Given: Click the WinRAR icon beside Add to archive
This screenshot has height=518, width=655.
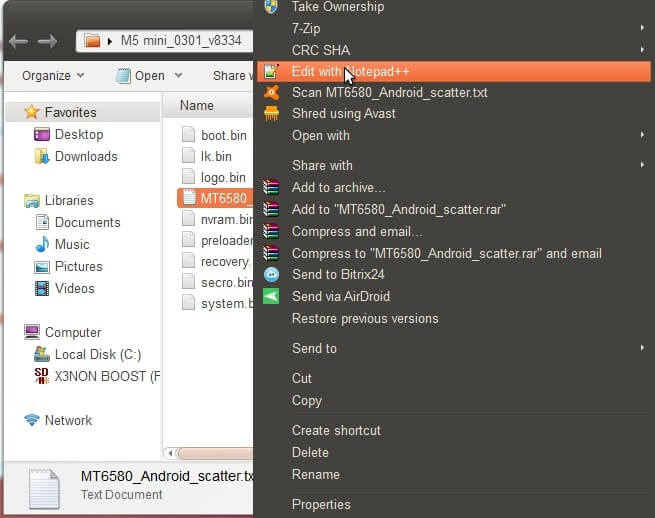Looking at the screenshot, I should click(x=271, y=187).
